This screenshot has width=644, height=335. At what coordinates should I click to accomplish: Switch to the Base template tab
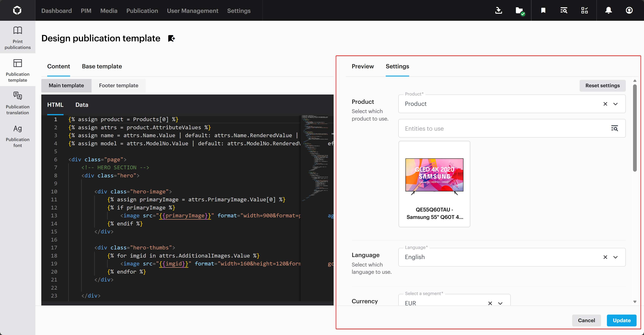102,66
